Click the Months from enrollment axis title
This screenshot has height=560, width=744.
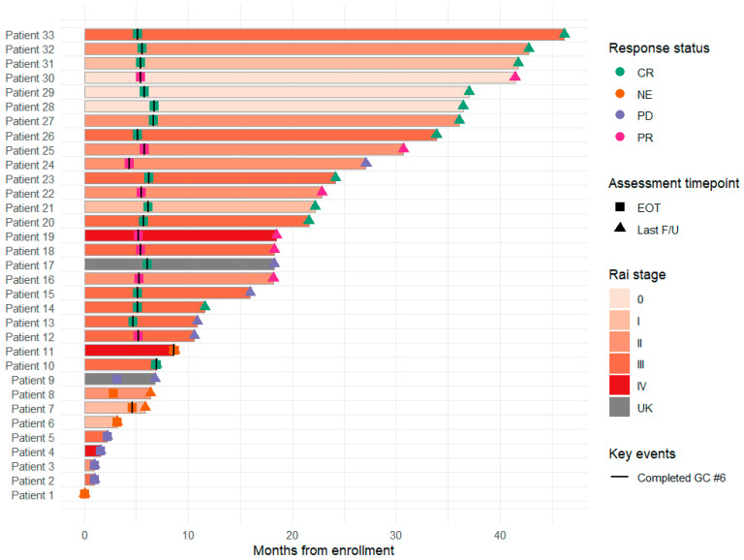(324, 550)
